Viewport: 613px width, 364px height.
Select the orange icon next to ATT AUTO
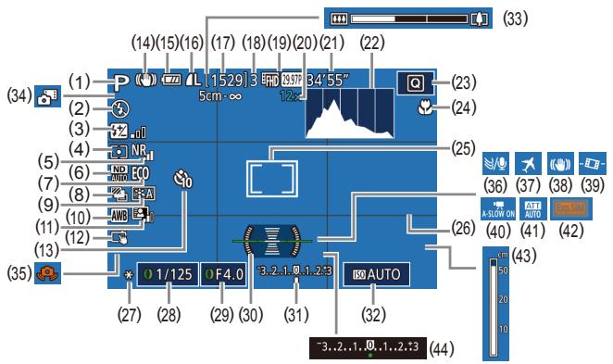570,208
